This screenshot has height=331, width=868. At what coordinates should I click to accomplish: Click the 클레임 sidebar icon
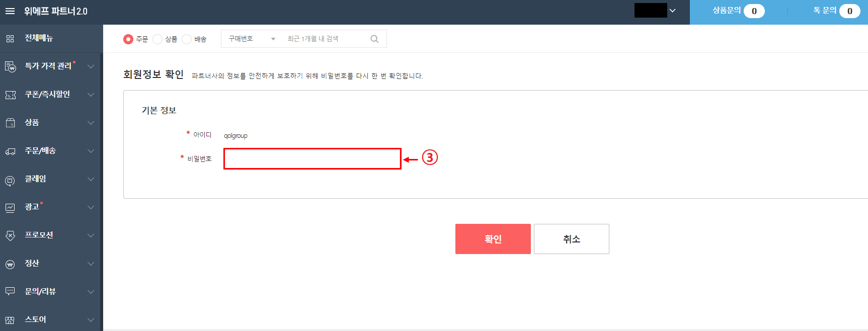point(10,180)
